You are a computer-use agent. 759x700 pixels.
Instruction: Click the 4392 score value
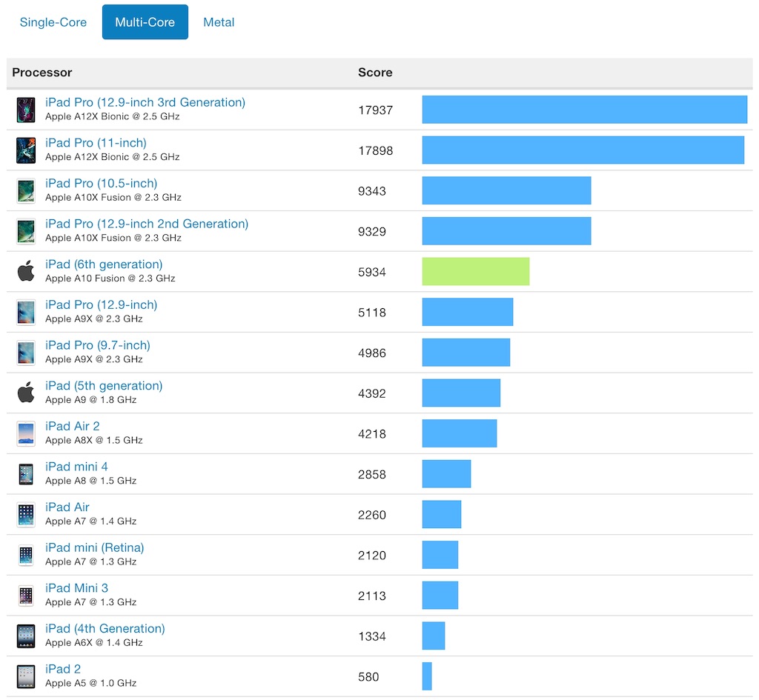click(x=372, y=394)
